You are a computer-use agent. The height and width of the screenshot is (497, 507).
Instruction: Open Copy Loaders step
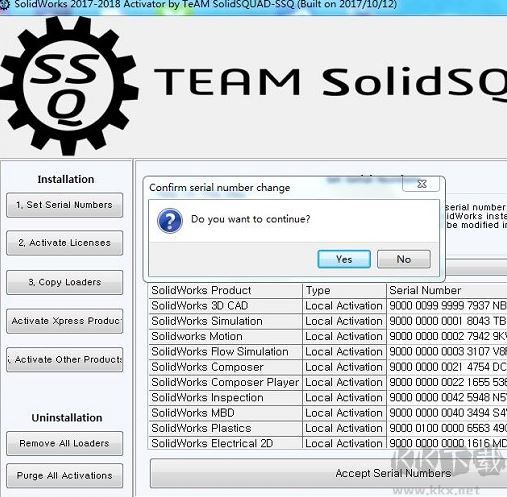pyautogui.click(x=64, y=282)
